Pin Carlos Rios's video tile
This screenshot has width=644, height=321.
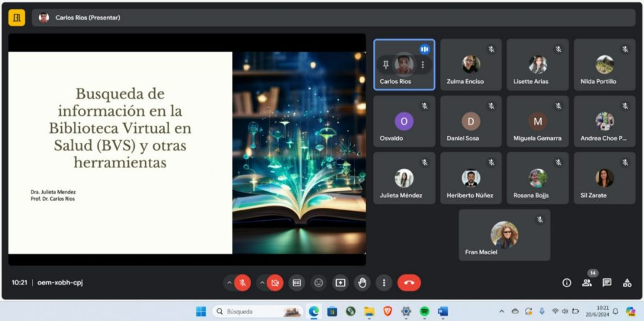pyautogui.click(x=386, y=65)
